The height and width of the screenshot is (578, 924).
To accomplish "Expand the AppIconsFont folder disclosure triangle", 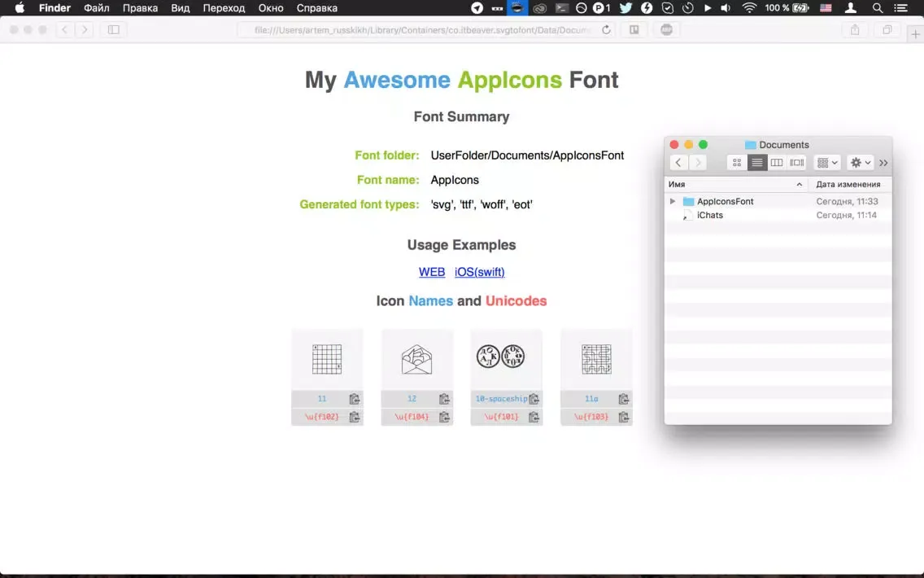I will [673, 201].
